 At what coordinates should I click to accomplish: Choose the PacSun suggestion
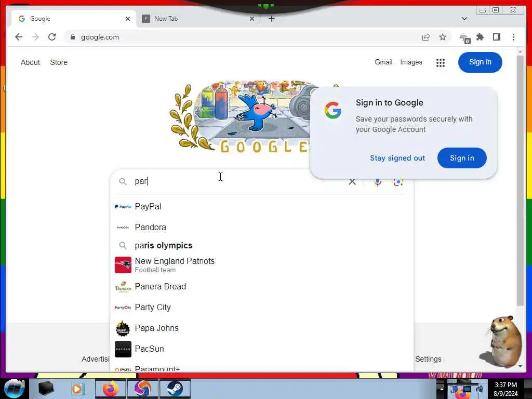coord(262,349)
